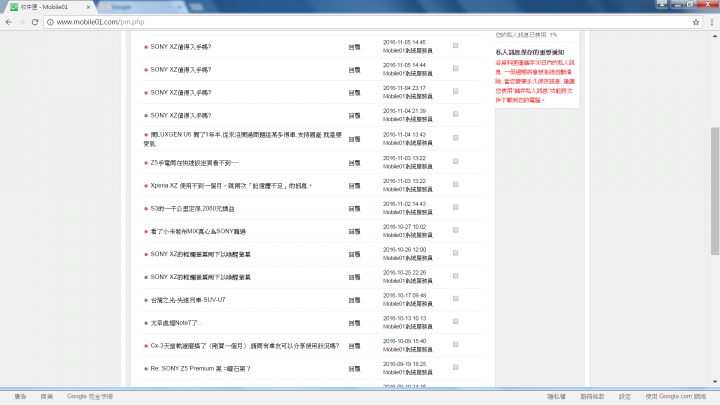This screenshot has height=405, width=720.
Task: Click the page scrollbar down arrow
Action: pyautogui.click(x=715, y=382)
